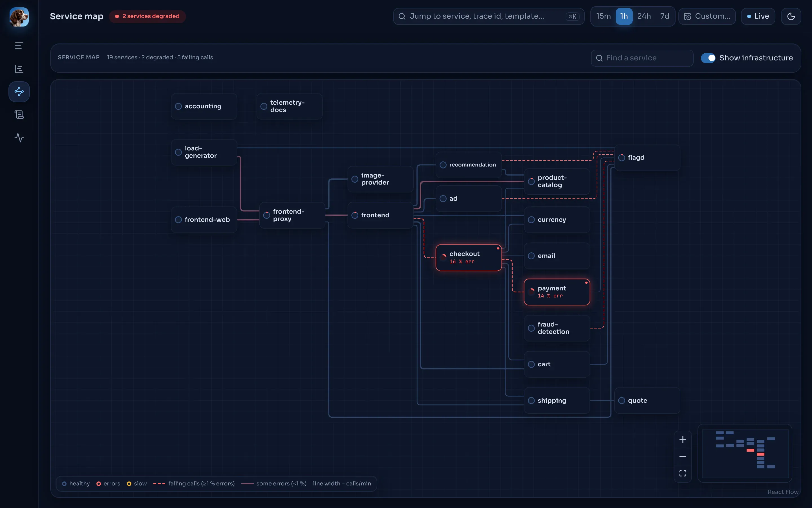The width and height of the screenshot is (812, 508).
Task: Click the dog avatar logo
Action: (19, 16)
